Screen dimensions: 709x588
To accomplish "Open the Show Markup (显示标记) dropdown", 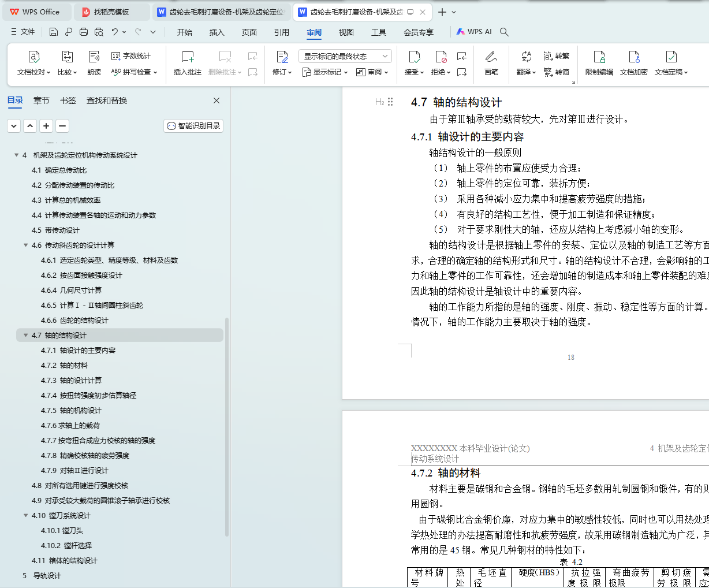I will tap(325, 72).
